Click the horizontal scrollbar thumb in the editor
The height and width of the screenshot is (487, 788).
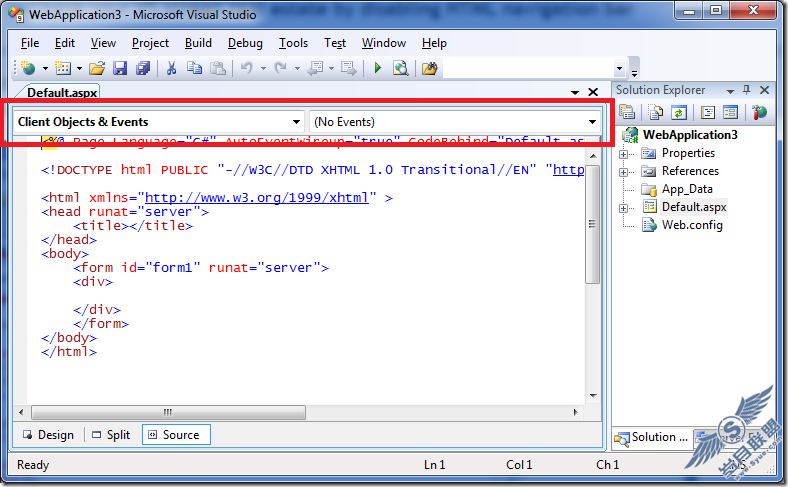[x=168, y=413]
